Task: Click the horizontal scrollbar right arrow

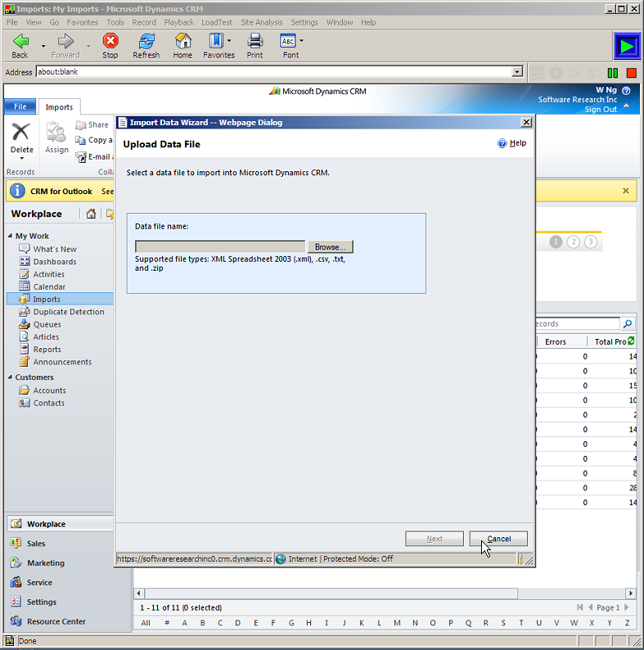Action: (x=631, y=594)
